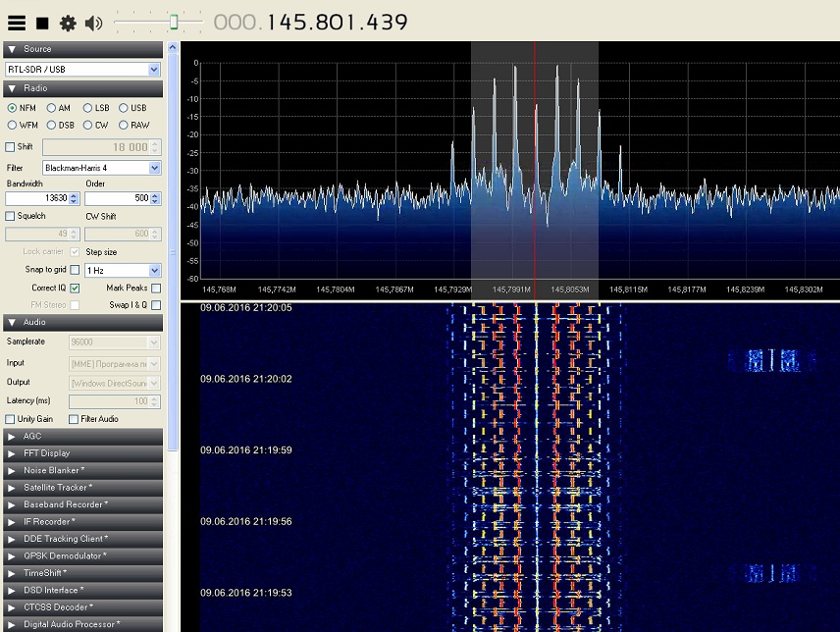
Task: Enable the Filter Audio checkbox
Action: point(74,419)
